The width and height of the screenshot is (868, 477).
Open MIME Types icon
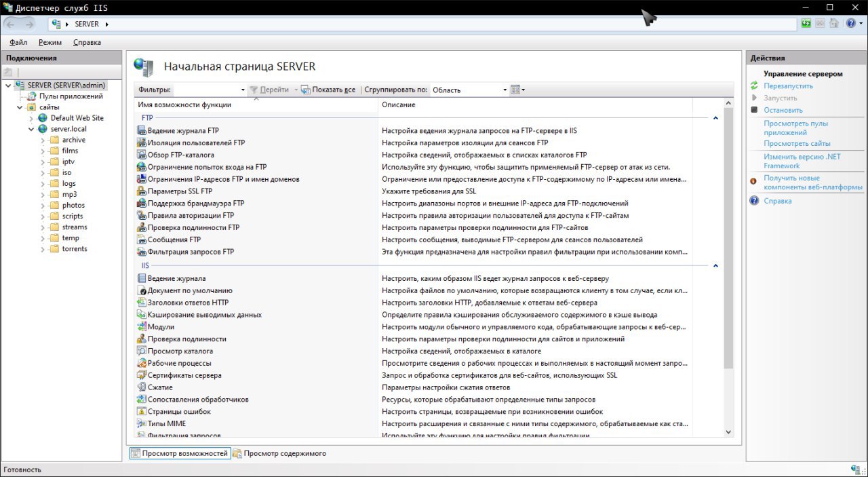[142, 423]
